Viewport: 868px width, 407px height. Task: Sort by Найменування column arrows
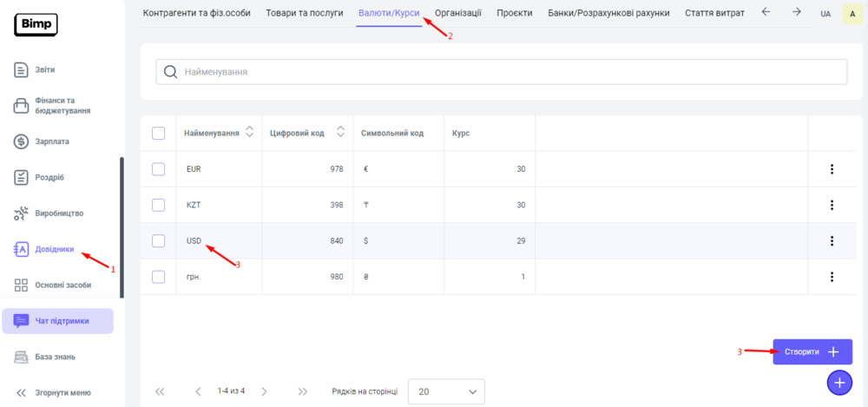click(250, 133)
